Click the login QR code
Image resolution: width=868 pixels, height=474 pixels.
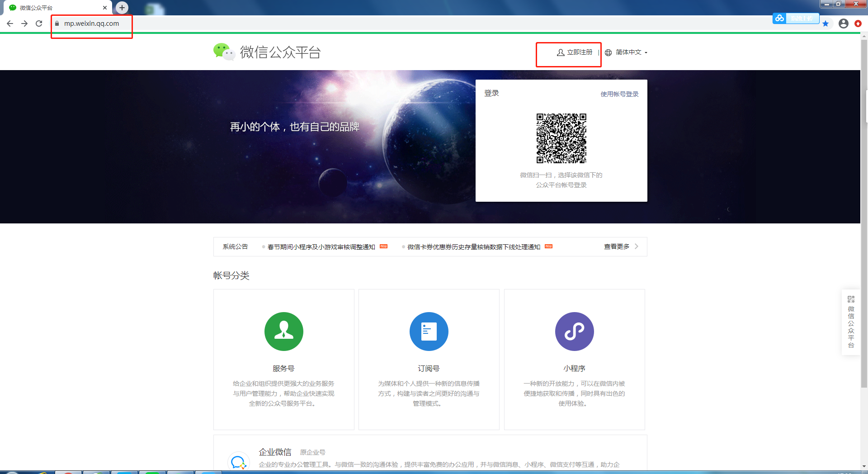tap(561, 138)
